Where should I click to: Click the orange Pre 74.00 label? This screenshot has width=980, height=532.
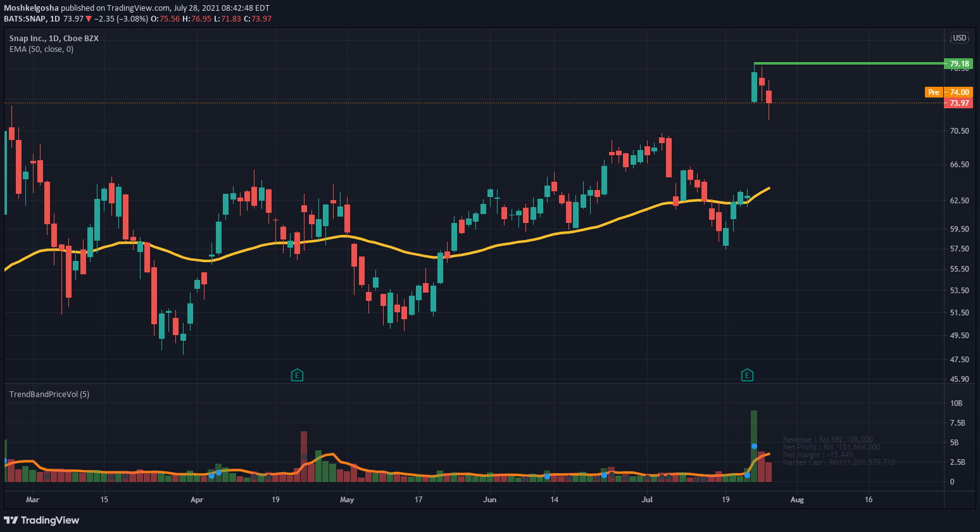pyautogui.click(x=948, y=92)
